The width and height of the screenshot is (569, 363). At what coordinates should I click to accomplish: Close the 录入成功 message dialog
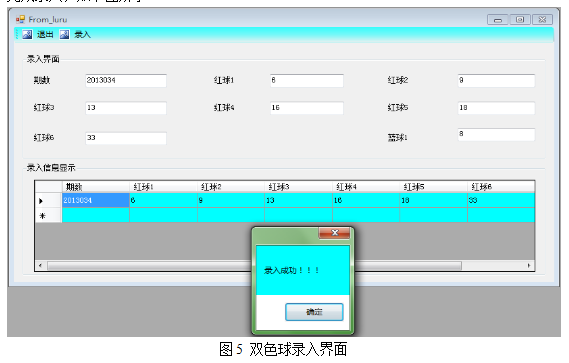coord(334,233)
